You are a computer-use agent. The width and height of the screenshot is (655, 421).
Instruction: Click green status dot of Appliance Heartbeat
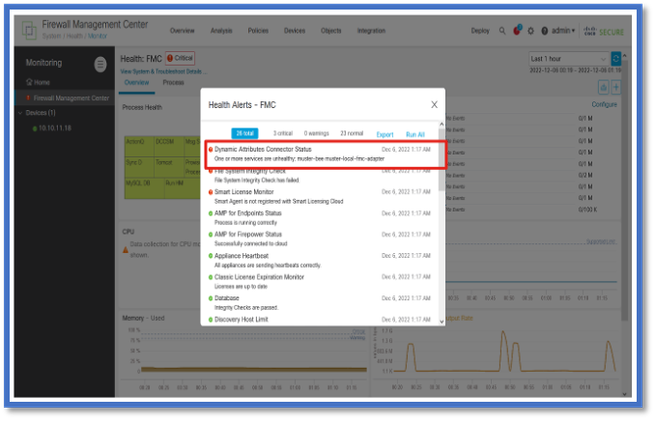click(211, 256)
